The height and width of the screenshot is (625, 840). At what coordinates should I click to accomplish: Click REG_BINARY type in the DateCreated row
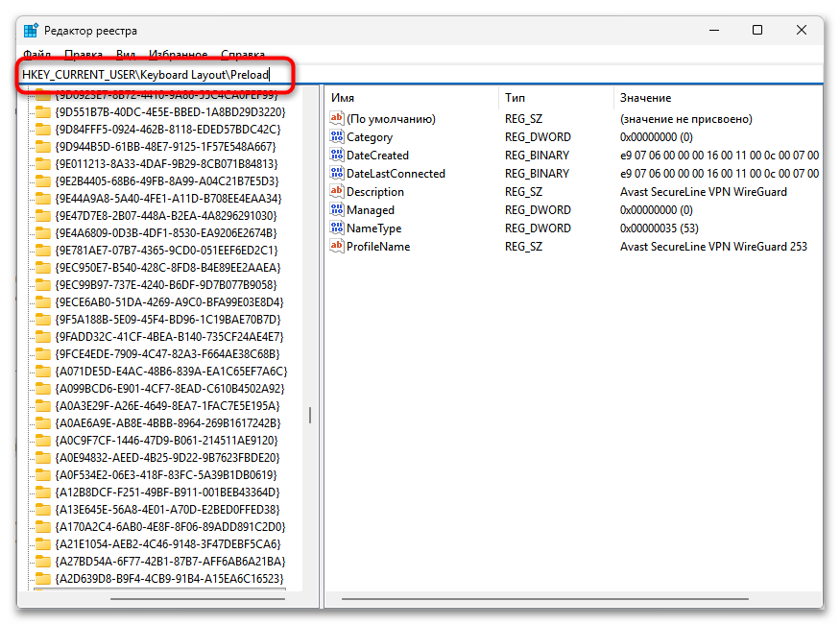[x=538, y=156]
